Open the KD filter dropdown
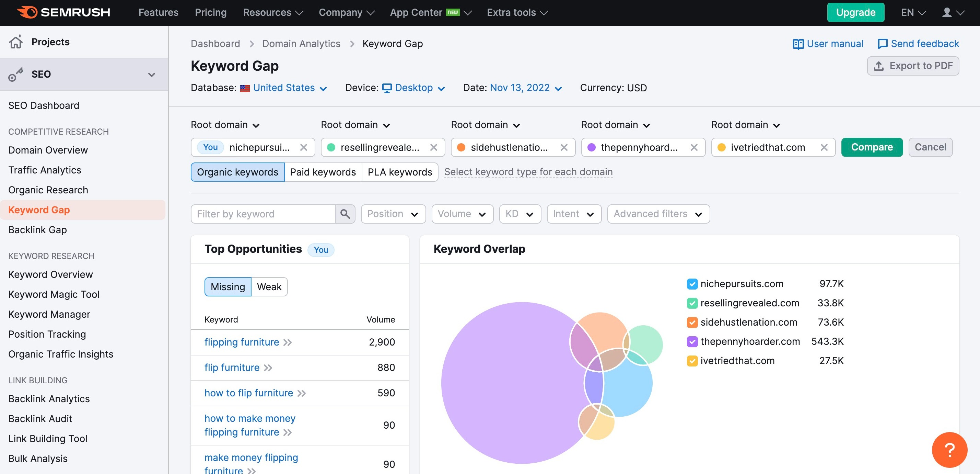This screenshot has width=980, height=474. coord(520,214)
